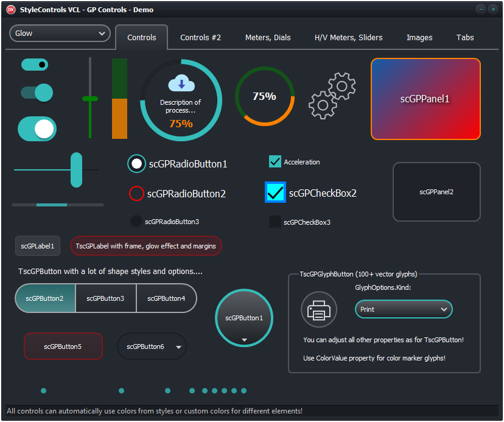Go to H/V Meters, Sliders tab
The width and height of the screenshot is (504, 422).
pos(348,38)
